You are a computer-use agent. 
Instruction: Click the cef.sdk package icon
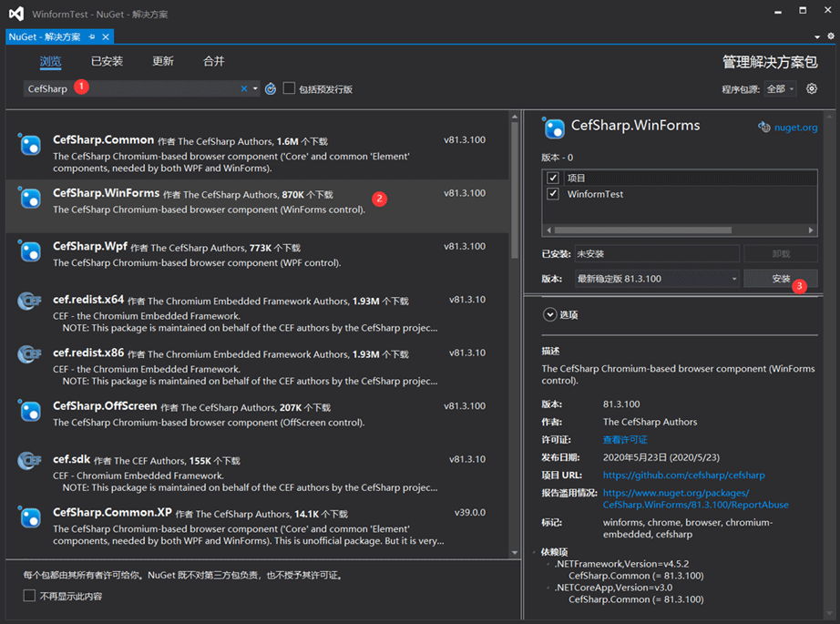point(30,462)
